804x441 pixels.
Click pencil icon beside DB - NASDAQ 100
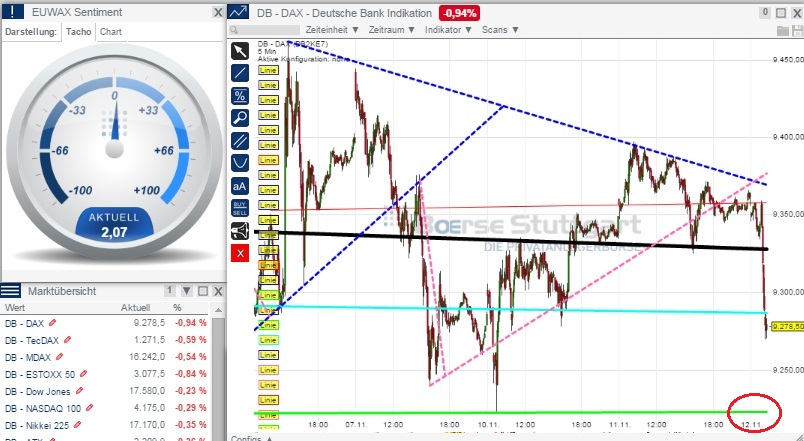point(90,408)
